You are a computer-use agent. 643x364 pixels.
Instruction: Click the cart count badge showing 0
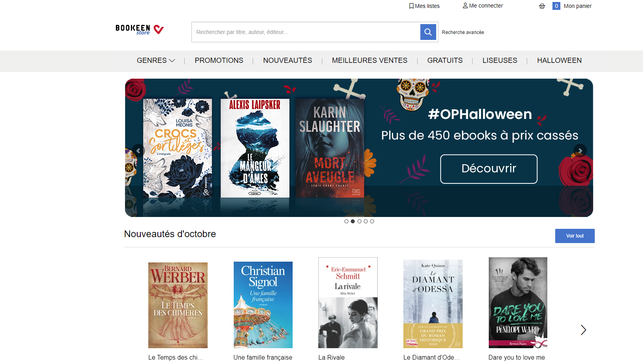[556, 6]
